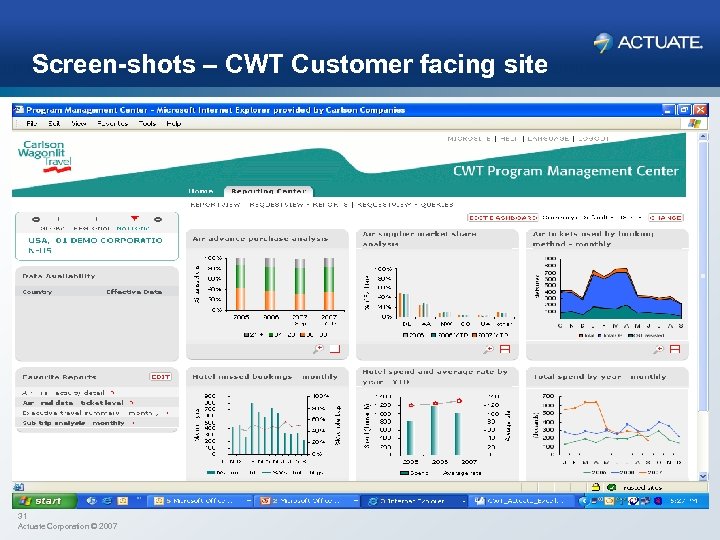Click the HELP link in the top navigation
Image resolution: width=720 pixels, height=540 pixels.
click(509, 138)
